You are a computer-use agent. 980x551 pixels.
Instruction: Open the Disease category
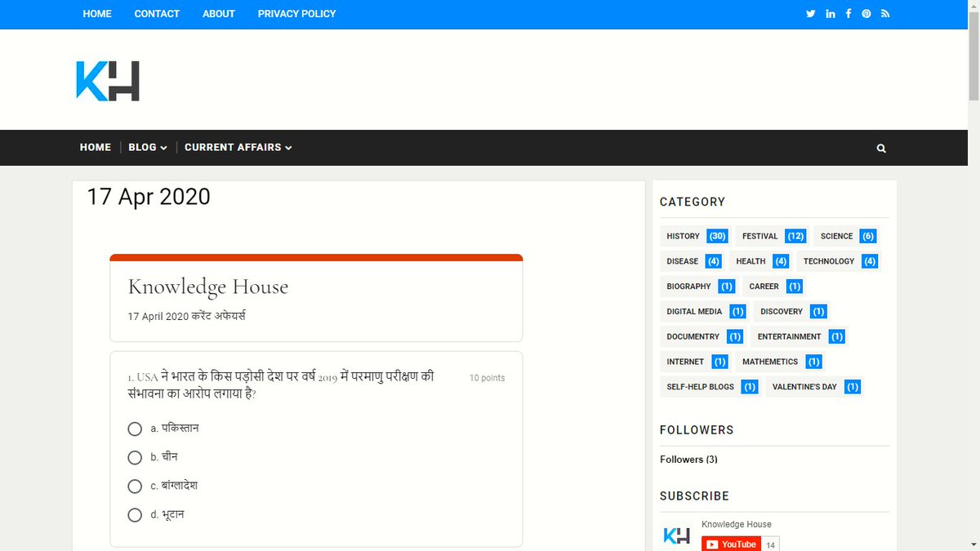pyautogui.click(x=692, y=261)
